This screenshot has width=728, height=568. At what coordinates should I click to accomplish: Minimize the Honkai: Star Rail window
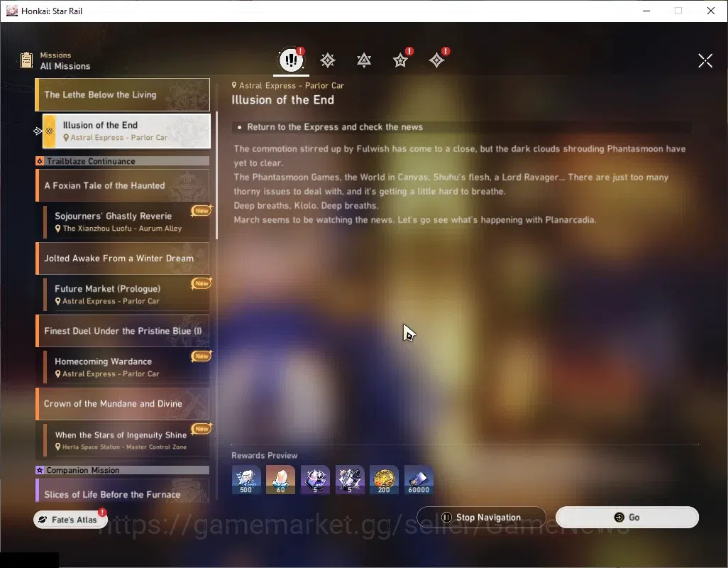coord(646,11)
